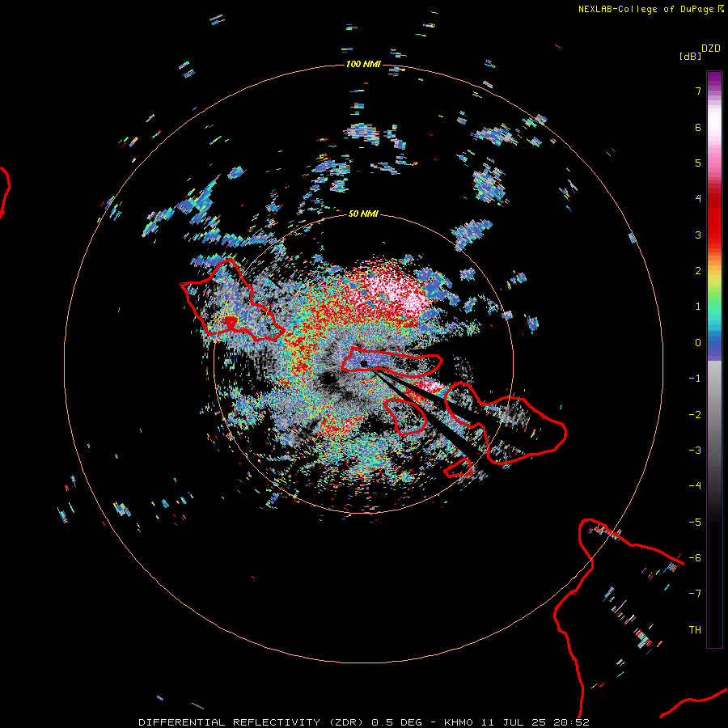This screenshot has width=728, height=728.
Task: Click the 100 NMI range ring label
Action: coord(363,64)
